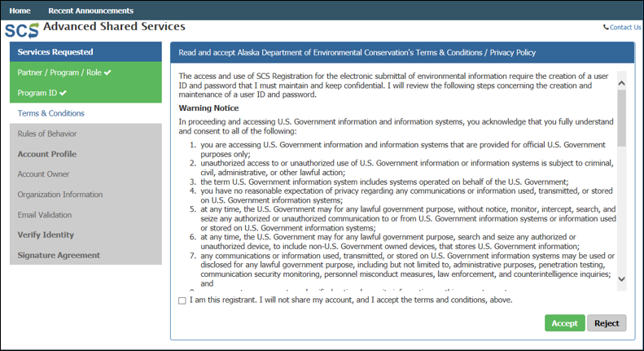
Task: Select the Account Profile section
Action: tap(47, 154)
